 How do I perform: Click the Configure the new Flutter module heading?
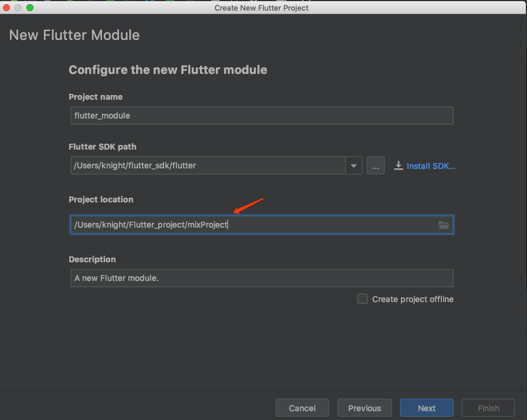(168, 70)
